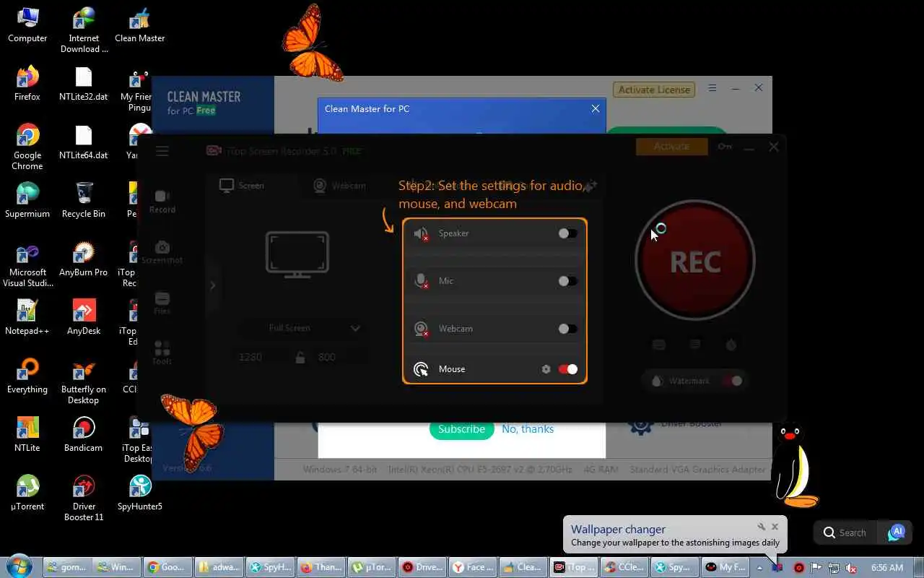Select the Computer desktop icon
This screenshot has height=578, width=924.
pyautogui.click(x=27, y=25)
